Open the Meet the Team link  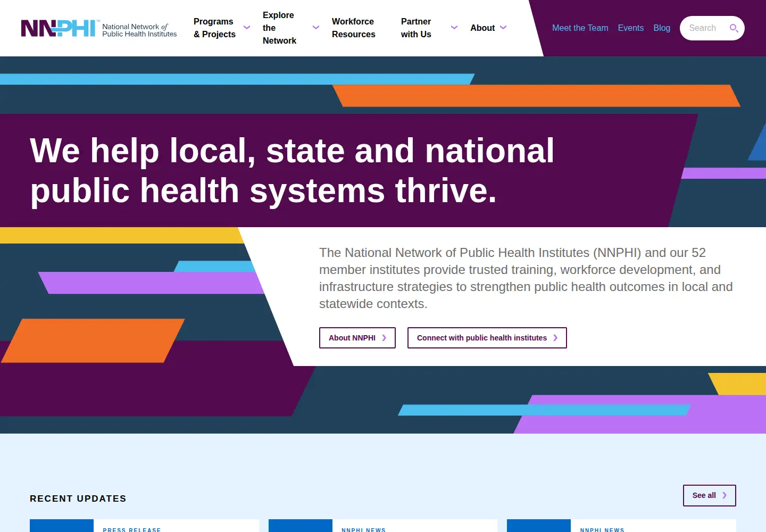click(x=580, y=28)
